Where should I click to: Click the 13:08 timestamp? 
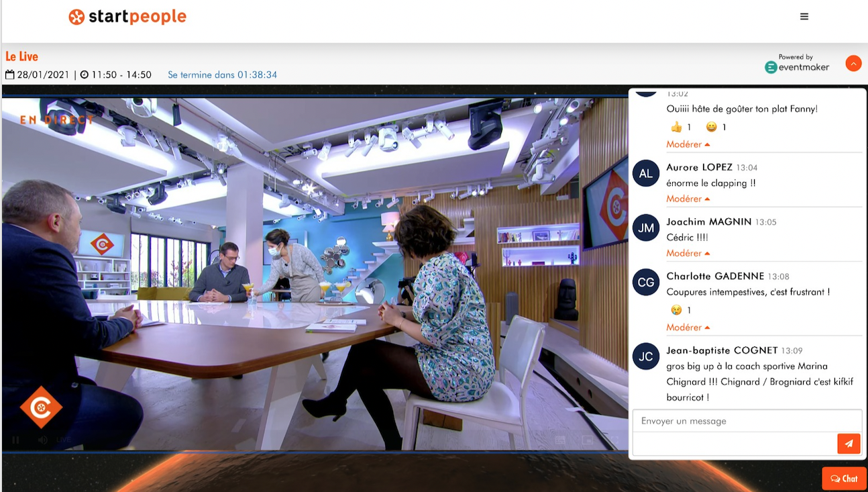(x=779, y=277)
